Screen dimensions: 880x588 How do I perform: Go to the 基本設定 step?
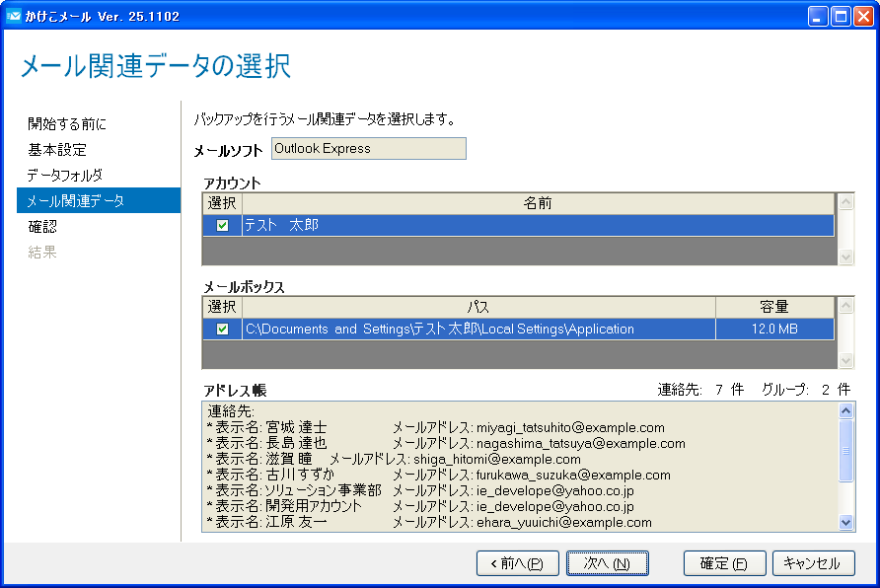coord(57,150)
